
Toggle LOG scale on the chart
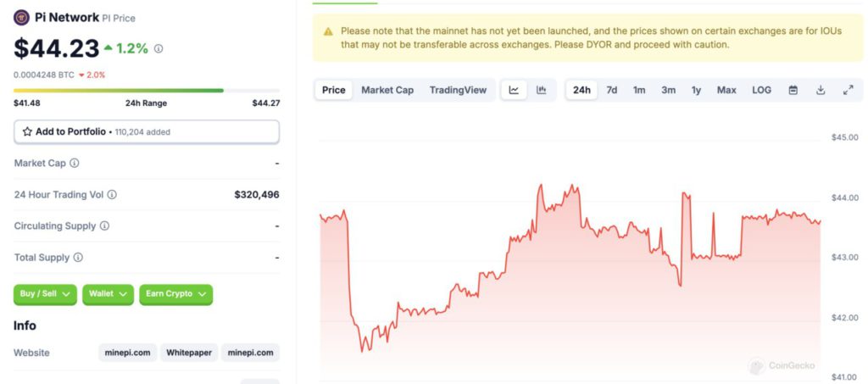coord(761,90)
